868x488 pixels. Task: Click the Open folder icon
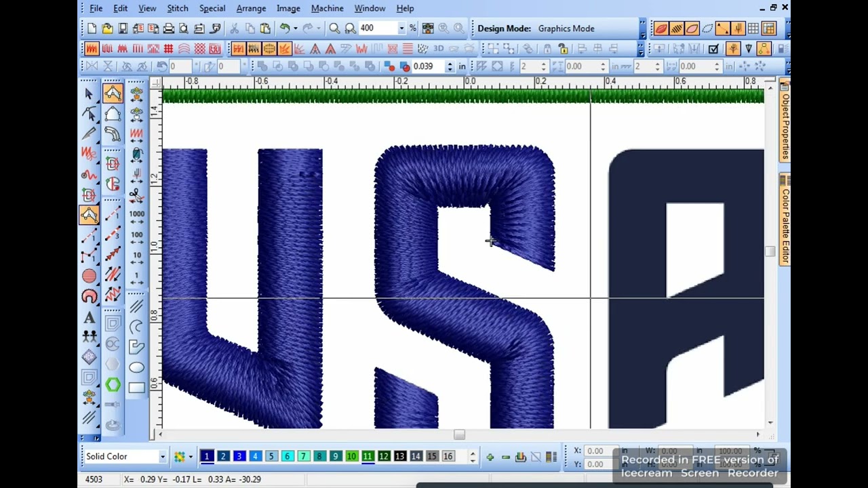click(x=107, y=28)
